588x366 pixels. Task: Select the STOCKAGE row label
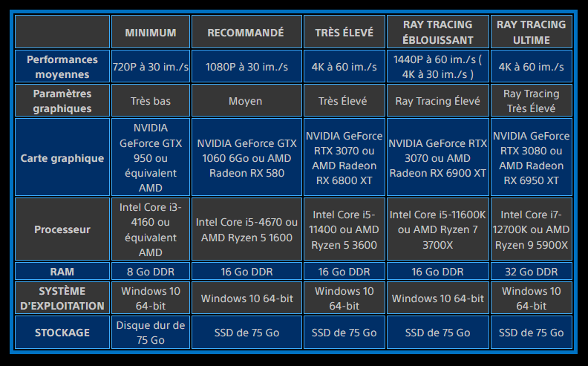62,333
